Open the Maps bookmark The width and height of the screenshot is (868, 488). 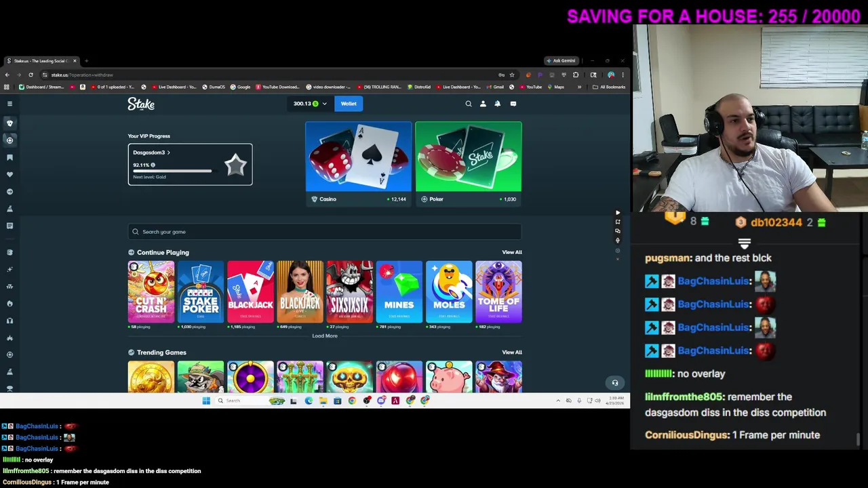pyautogui.click(x=555, y=87)
